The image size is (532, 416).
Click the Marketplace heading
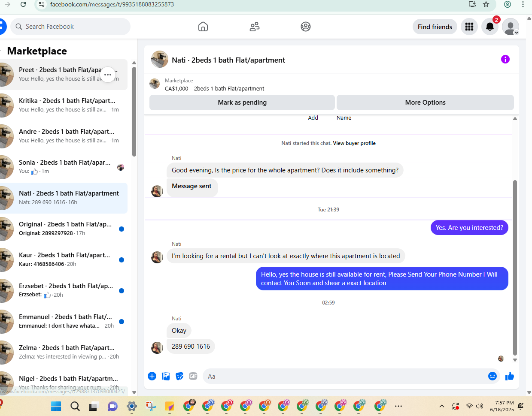[37, 51]
